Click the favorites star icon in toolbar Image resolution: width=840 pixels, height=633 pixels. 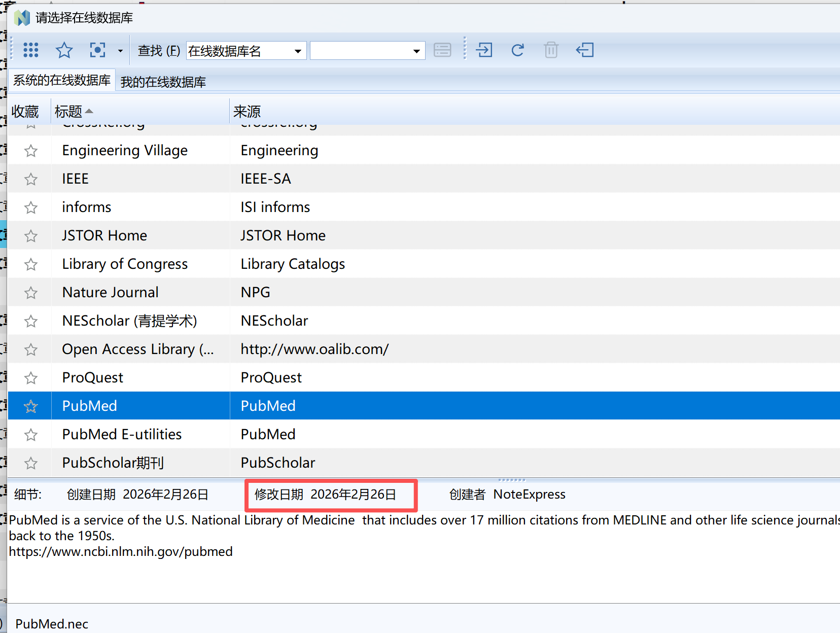click(64, 50)
